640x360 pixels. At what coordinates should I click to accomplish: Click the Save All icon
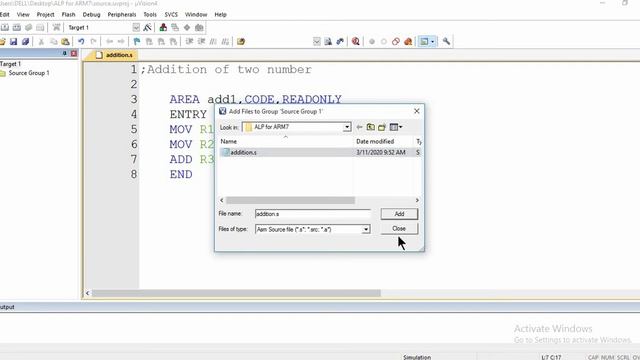click(x=25, y=41)
